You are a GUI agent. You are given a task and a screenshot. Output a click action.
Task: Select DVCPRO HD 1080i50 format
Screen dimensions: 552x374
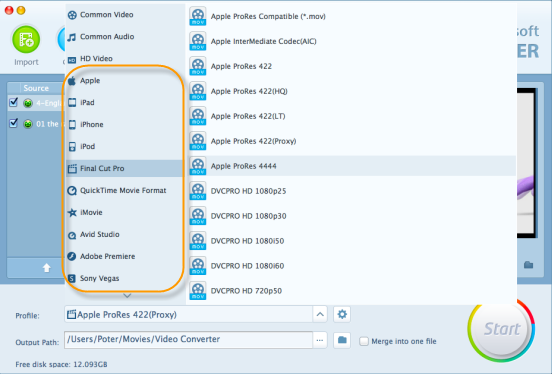352,241
